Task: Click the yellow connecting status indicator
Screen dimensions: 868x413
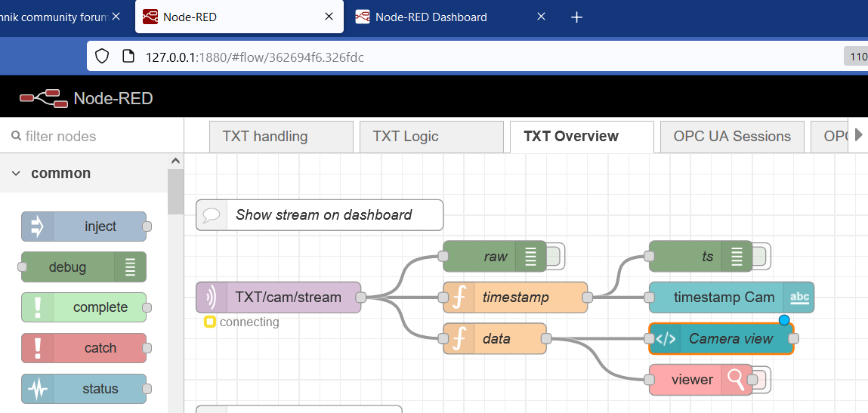Action: (x=210, y=322)
